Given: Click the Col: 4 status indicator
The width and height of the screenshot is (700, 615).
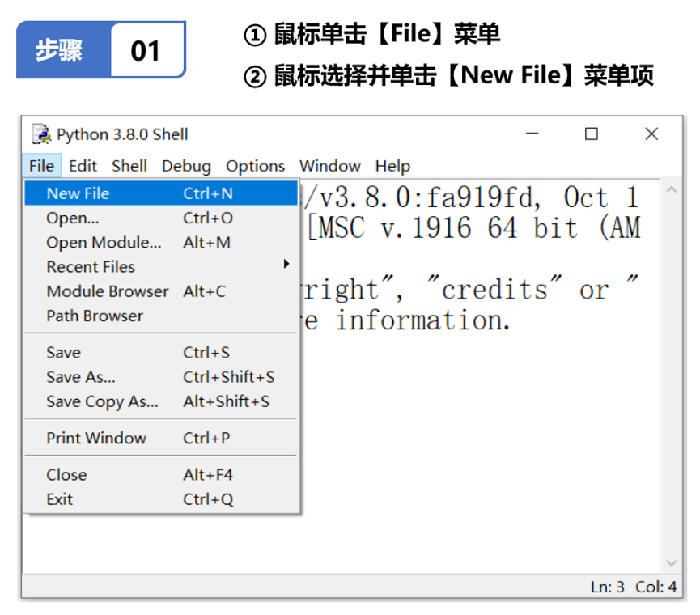Looking at the screenshot, I should click(x=655, y=587).
